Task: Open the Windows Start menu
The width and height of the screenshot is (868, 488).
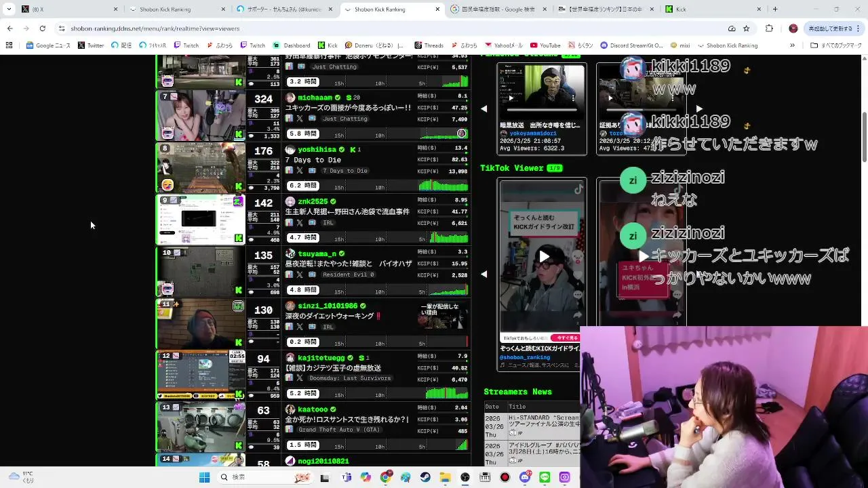Action: [x=204, y=477]
